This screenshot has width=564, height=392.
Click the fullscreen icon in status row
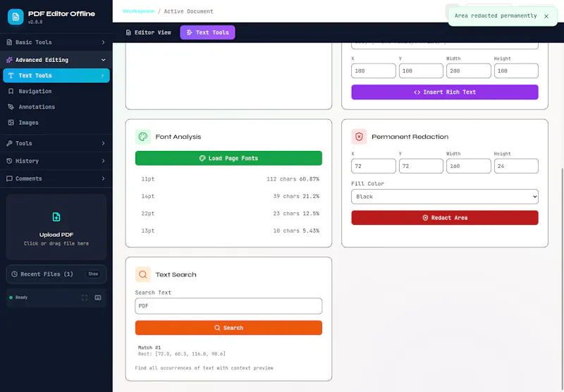(x=85, y=298)
